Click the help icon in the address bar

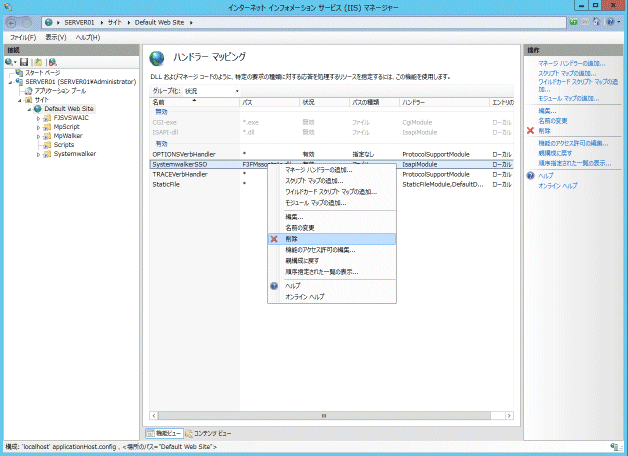610,22
